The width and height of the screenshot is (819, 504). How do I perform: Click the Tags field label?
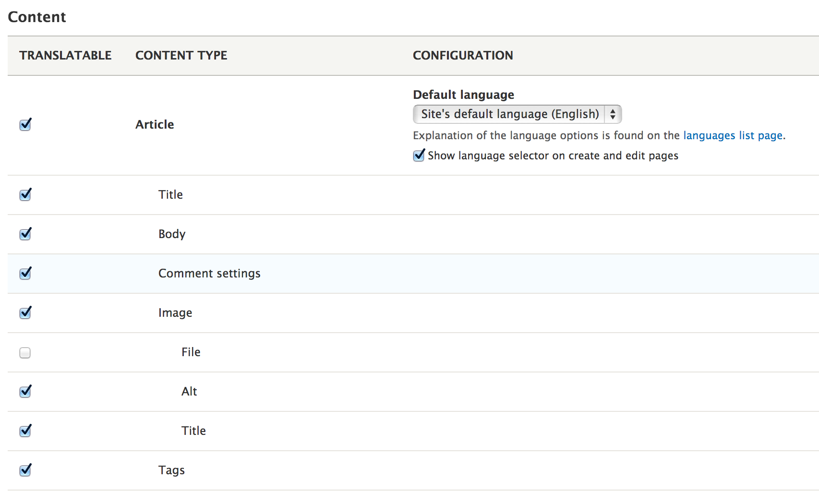171,470
